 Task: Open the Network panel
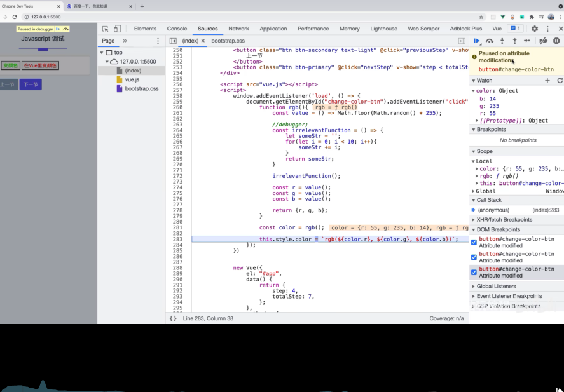tap(238, 29)
